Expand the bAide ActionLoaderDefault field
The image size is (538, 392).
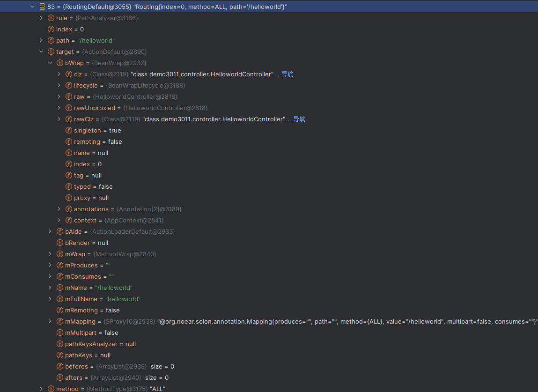[50, 231]
